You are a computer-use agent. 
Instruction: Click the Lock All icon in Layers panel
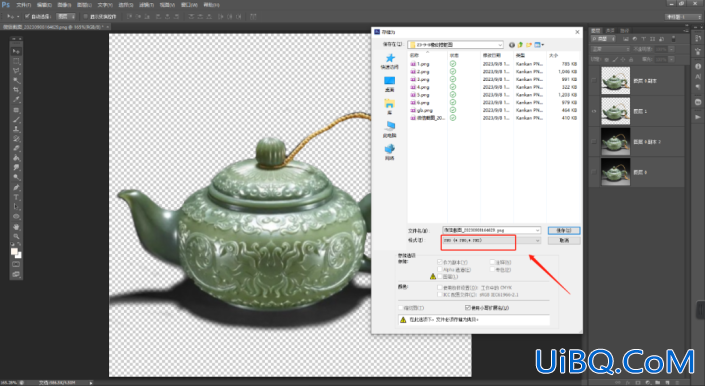pyautogui.click(x=631, y=59)
